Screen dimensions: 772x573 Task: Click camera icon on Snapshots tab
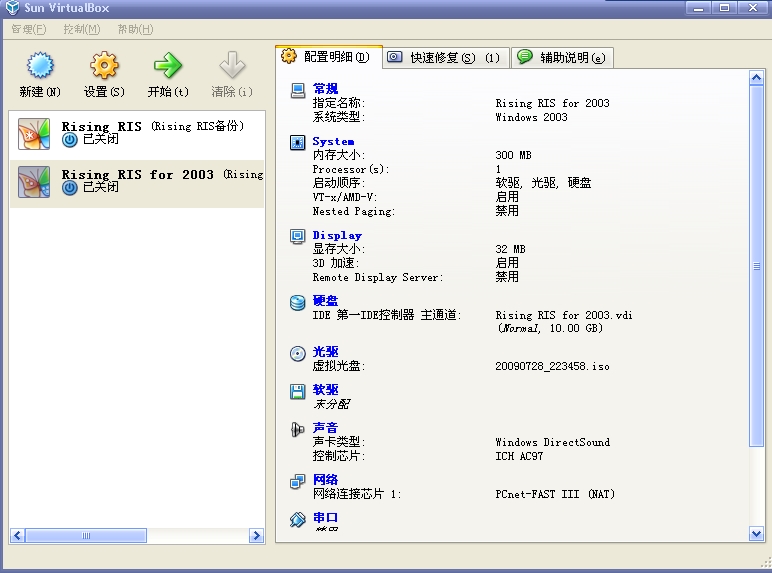coord(394,57)
